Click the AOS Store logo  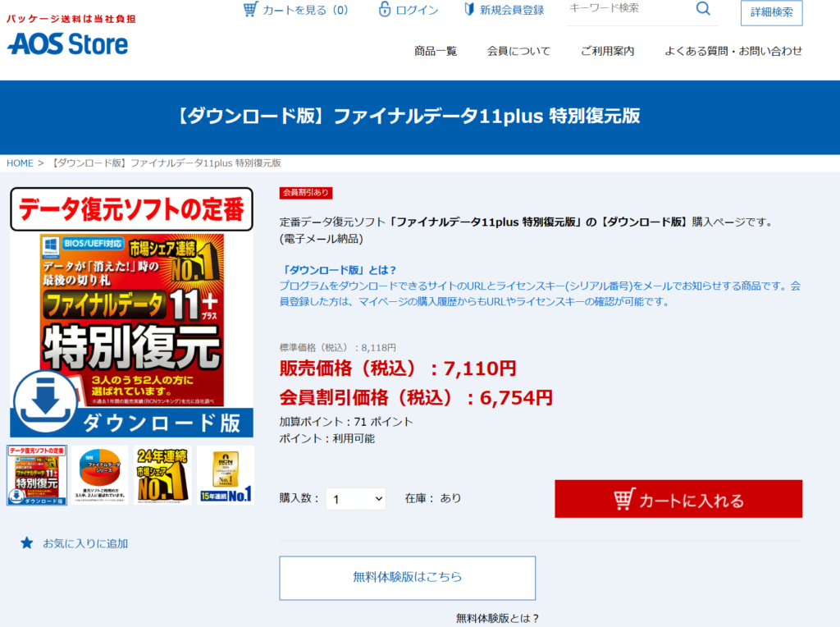tap(68, 43)
